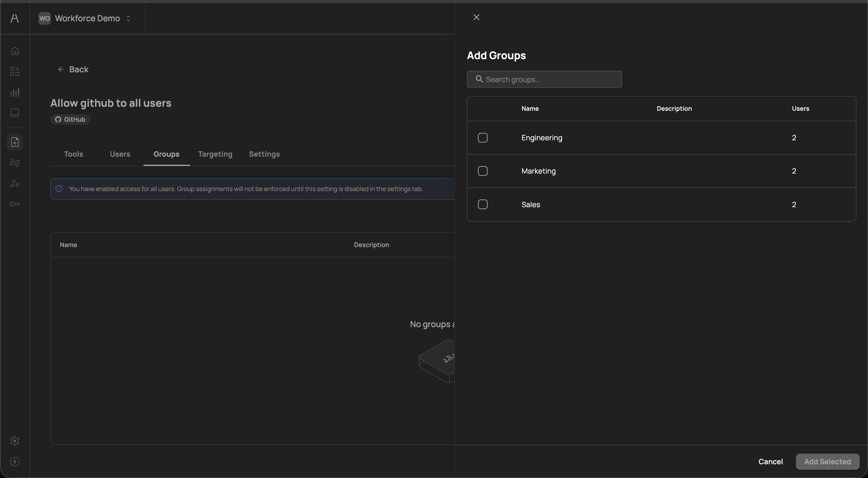868x478 pixels.
Task: Open the user settings icon in sidebar
Action: pyautogui.click(x=15, y=184)
